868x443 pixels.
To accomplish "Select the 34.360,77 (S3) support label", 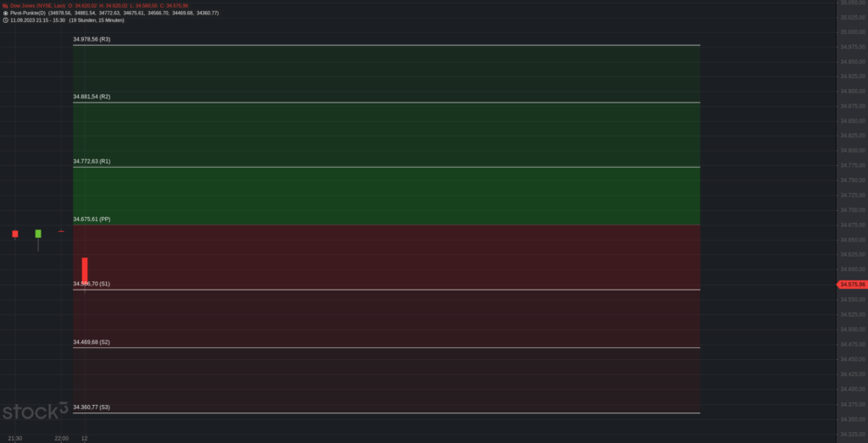I will click(92, 407).
